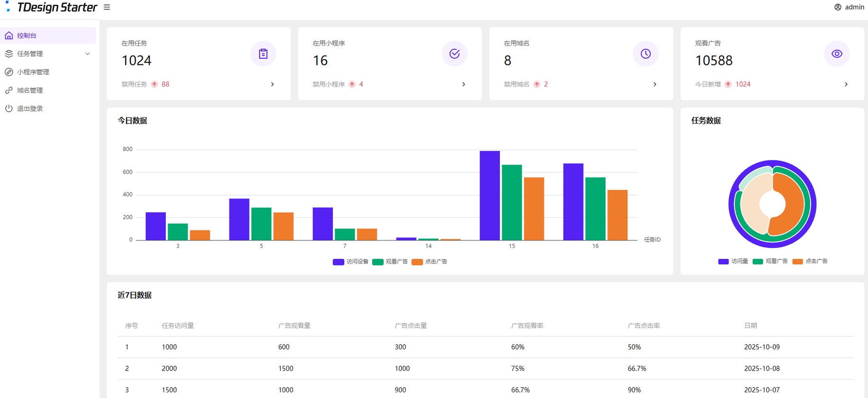Click the TDesign Starter logo
Image resolution: width=868 pixels, height=398 pixels.
click(x=51, y=7)
